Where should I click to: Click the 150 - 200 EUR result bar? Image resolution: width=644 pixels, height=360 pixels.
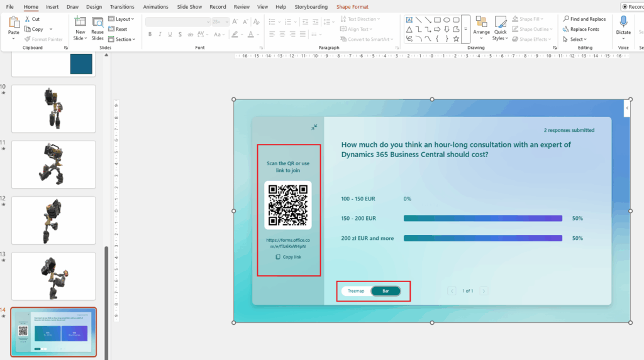point(483,219)
